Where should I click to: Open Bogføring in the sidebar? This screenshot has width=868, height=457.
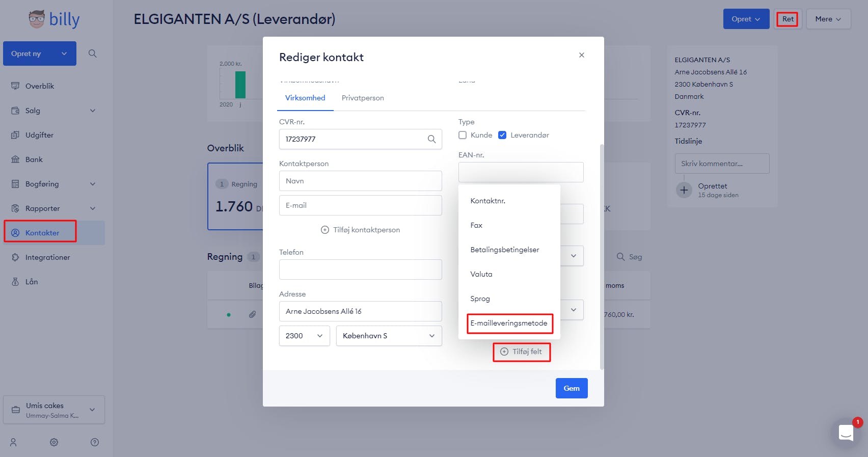coord(42,184)
